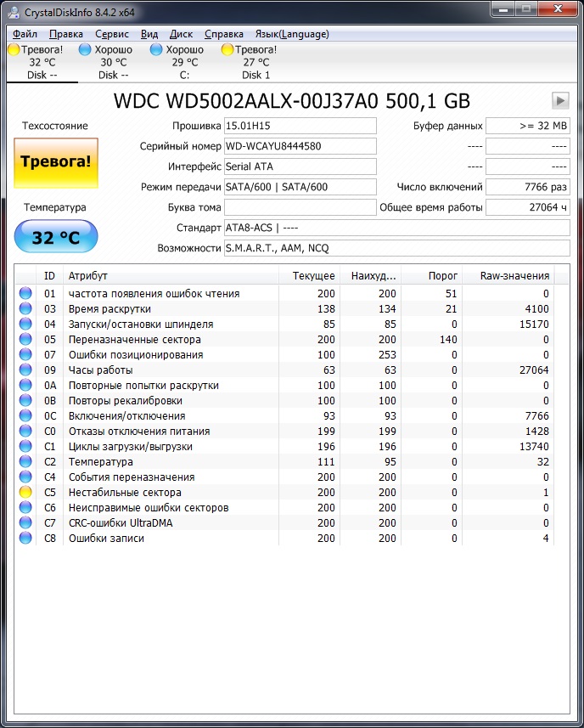Click the Общее время работы value 27064 ч
Image resolution: width=584 pixels, height=728 pixels.
[528, 207]
